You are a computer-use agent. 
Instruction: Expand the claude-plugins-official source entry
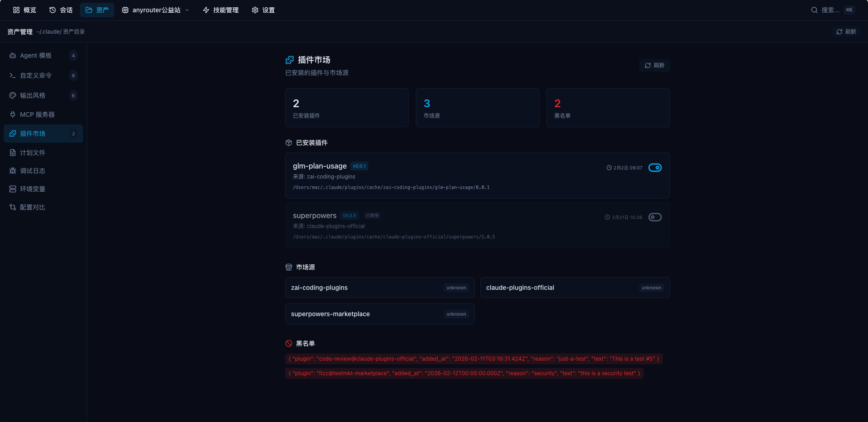[x=574, y=288]
